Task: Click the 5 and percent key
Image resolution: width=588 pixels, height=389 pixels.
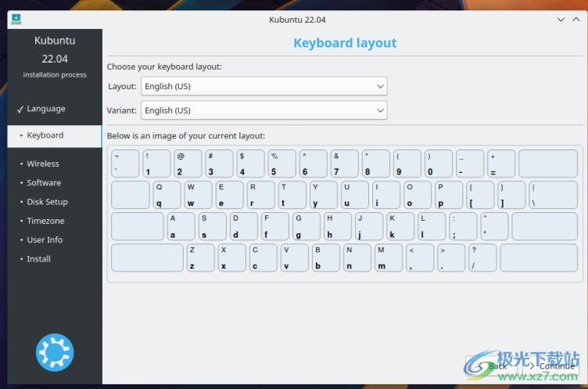Action: (282, 164)
